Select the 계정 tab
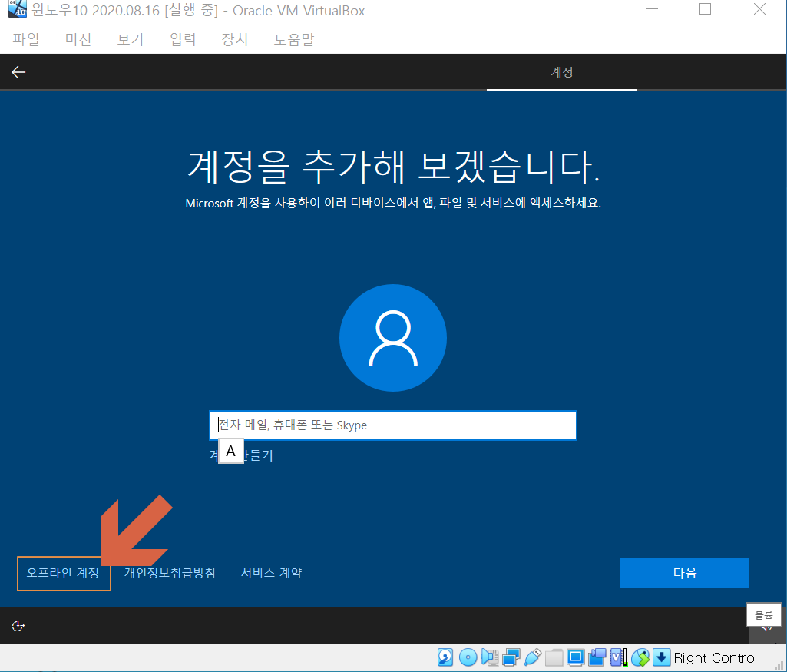 pyautogui.click(x=561, y=72)
